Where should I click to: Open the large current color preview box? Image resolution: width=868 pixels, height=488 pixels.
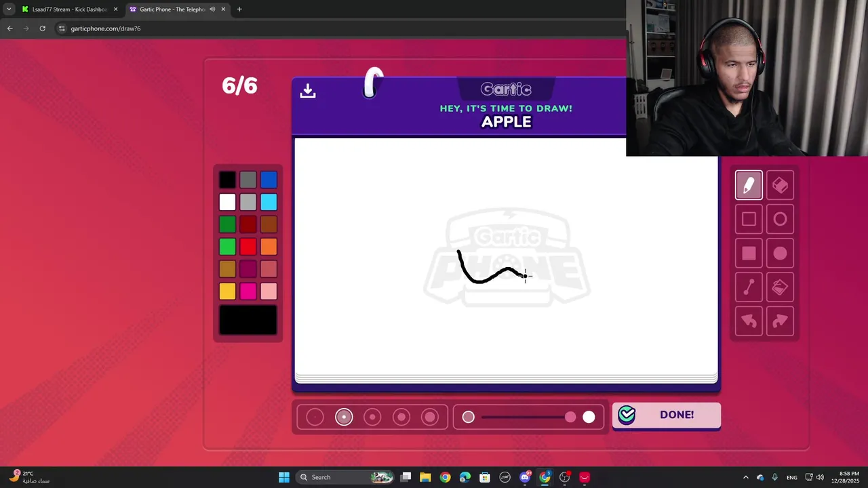click(x=248, y=320)
